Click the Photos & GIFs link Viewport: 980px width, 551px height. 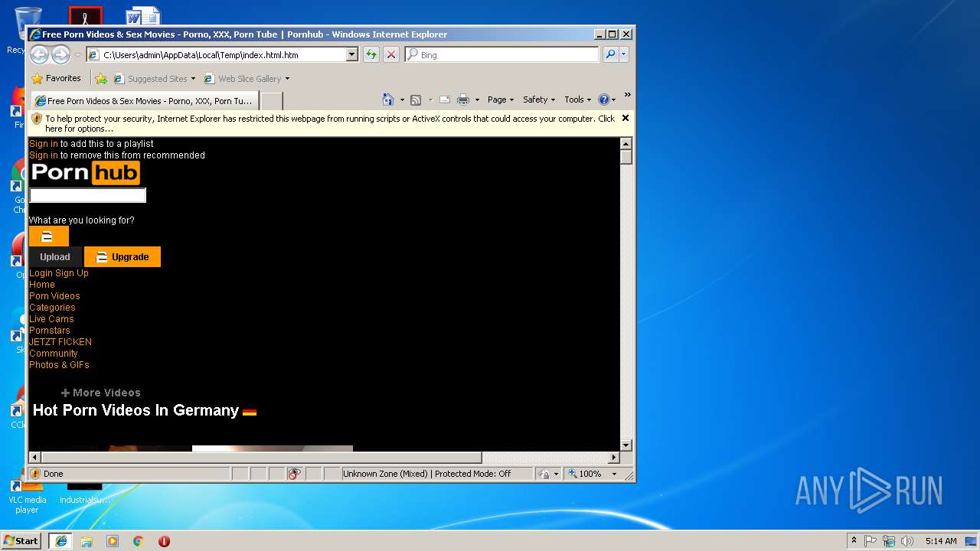tap(59, 365)
